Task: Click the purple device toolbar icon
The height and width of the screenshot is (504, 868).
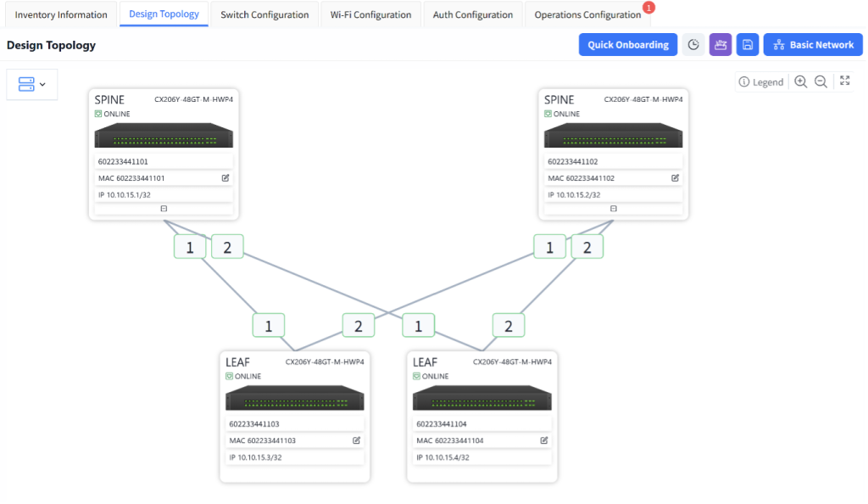Action: click(721, 45)
